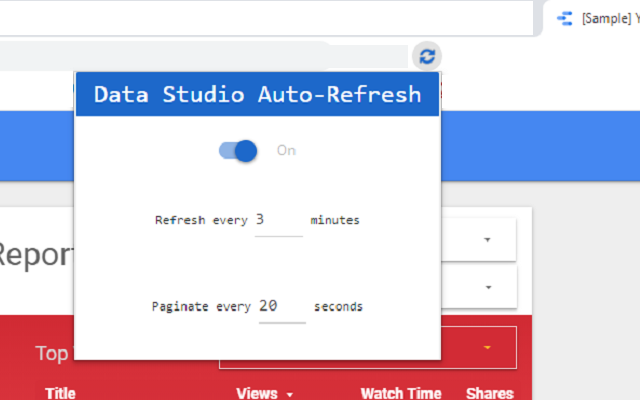Click the 'minutes' label text
The width and height of the screenshot is (640, 400).
(x=335, y=220)
